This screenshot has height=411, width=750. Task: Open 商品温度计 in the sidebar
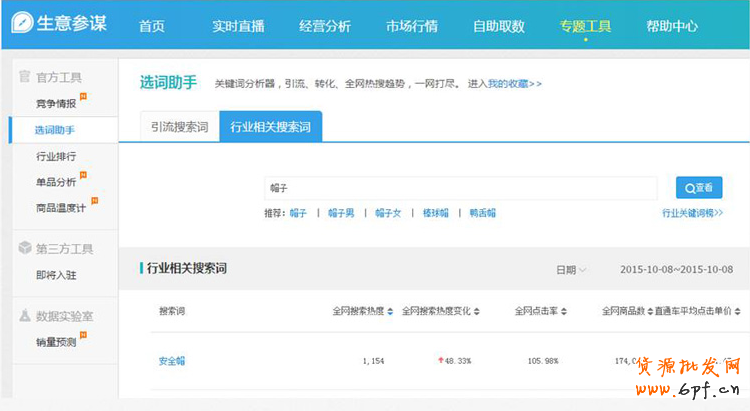[x=60, y=208]
